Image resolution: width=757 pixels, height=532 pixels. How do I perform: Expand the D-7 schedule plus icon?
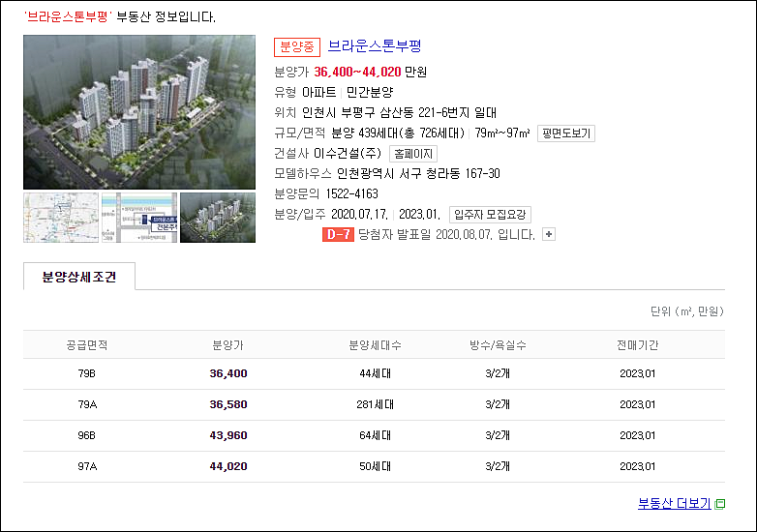coord(549,234)
